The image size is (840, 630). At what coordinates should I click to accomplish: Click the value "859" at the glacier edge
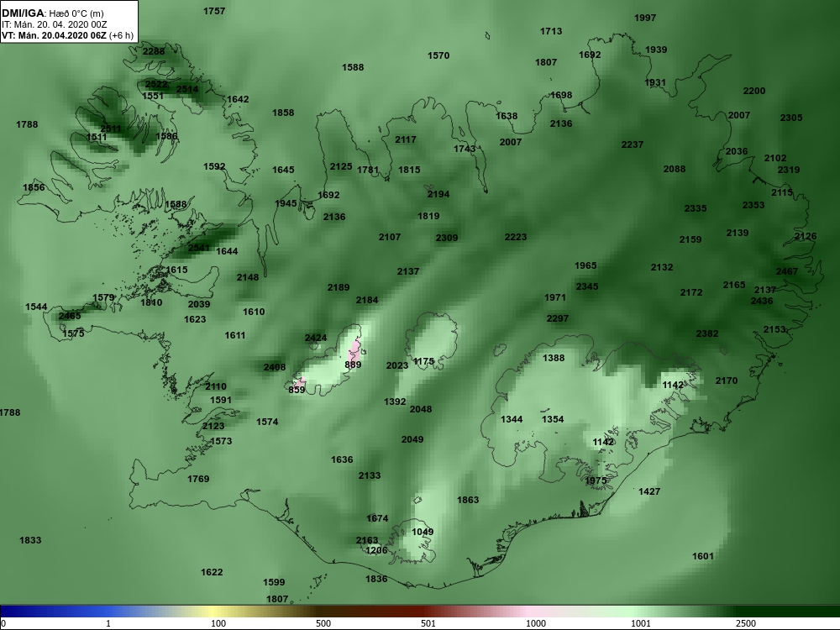click(x=297, y=390)
